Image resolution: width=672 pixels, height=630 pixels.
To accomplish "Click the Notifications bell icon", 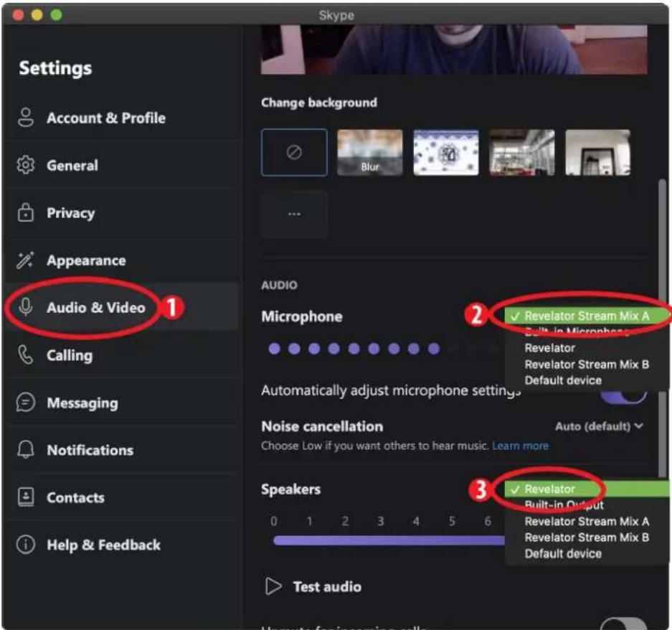I will tap(26, 450).
